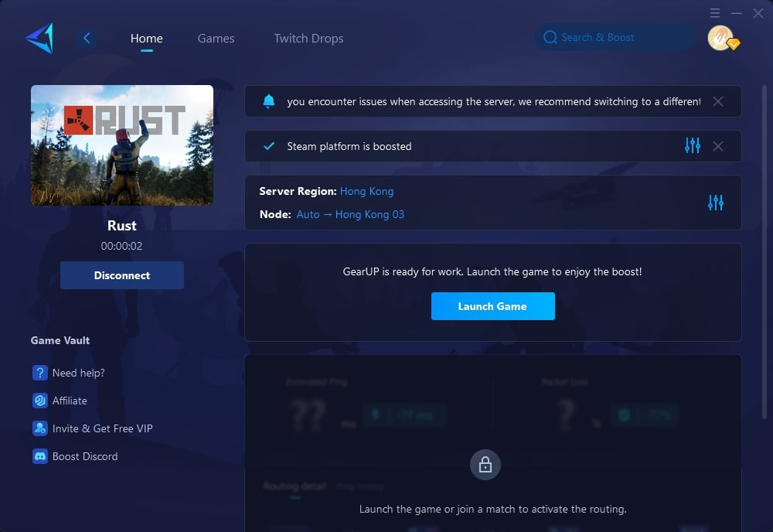Click the Launch Game button
773x532 pixels.
coord(492,306)
